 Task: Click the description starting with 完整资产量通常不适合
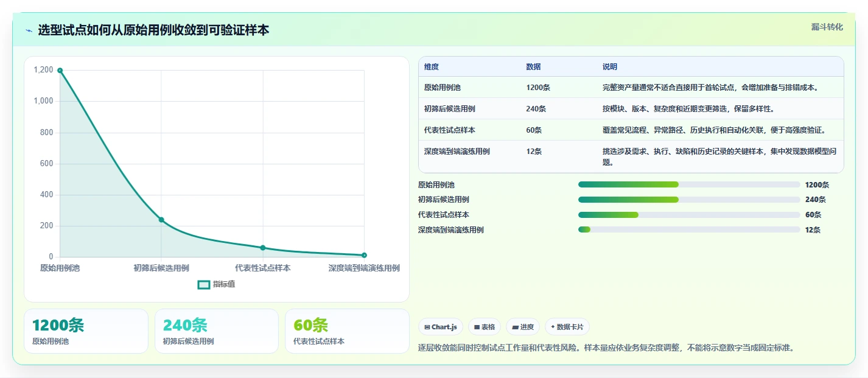pyautogui.click(x=711, y=88)
